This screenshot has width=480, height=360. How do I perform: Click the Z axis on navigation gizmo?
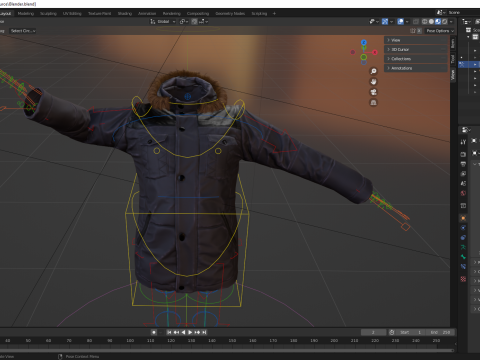(364, 43)
